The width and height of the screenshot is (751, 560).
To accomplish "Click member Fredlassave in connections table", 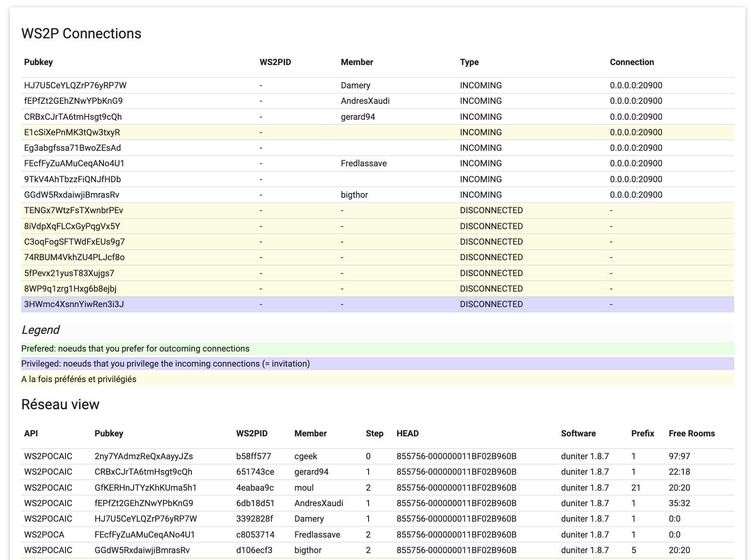I will 363,163.
